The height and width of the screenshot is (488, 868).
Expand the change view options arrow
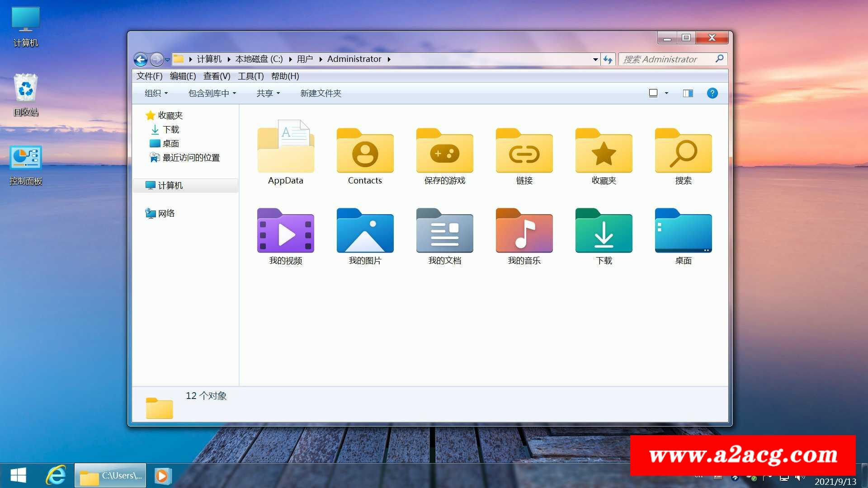666,93
